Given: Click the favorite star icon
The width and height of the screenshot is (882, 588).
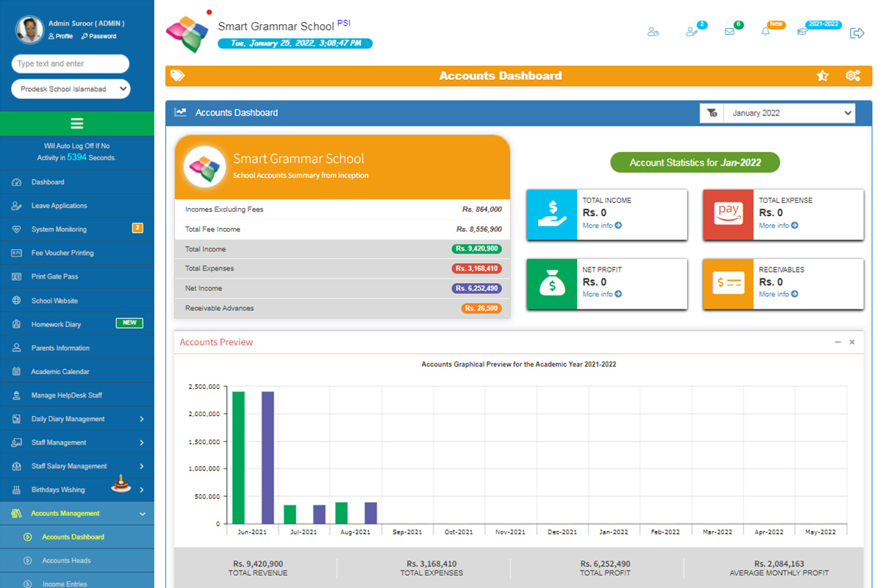Looking at the screenshot, I should click(822, 76).
